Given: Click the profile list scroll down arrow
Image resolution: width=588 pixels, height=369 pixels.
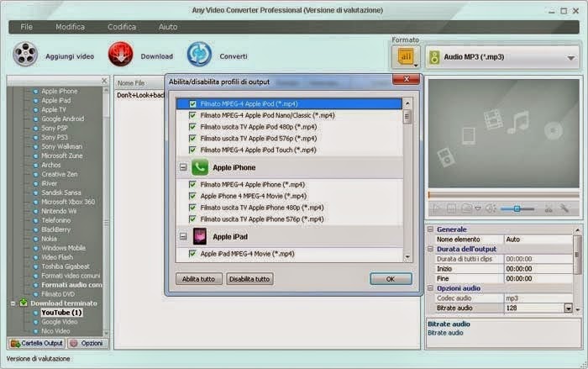Looking at the screenshot, I should tap(407, 257).
